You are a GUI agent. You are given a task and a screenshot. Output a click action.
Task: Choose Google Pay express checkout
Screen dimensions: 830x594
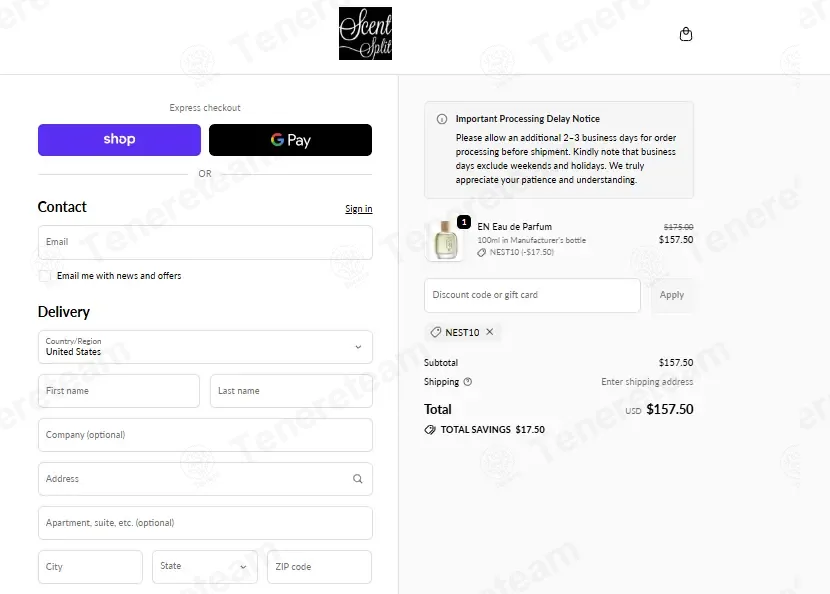[x=290, y=140]
